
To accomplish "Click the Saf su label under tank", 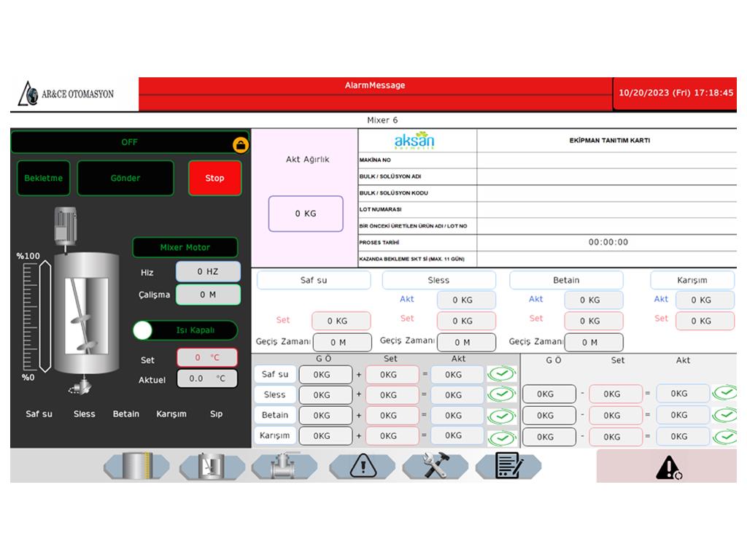I will tap(39, 414).
